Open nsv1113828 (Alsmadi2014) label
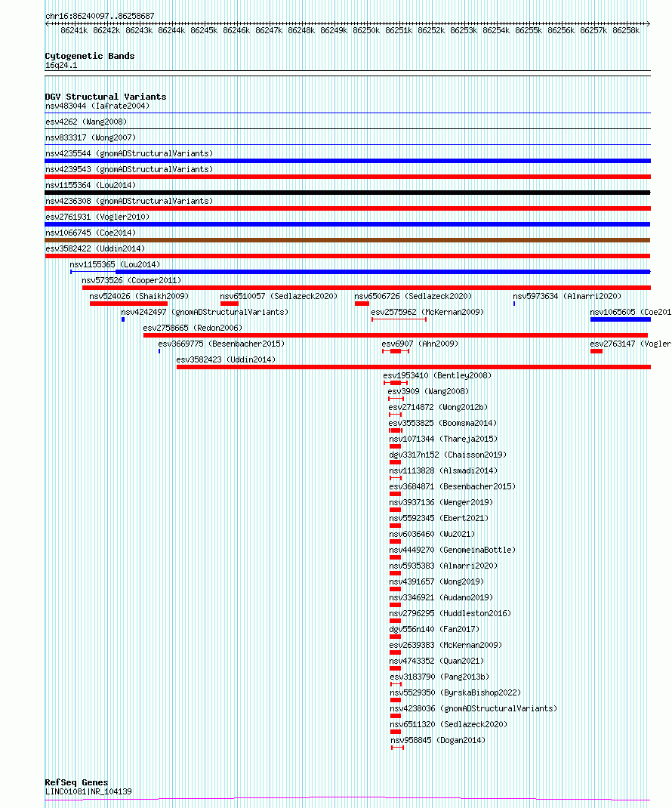 [x=444, y=471]
